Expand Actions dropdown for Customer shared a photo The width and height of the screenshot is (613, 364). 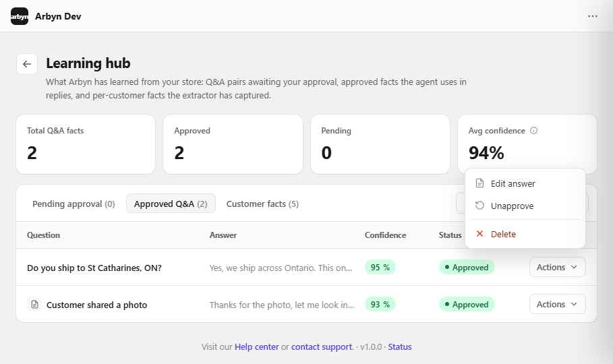[558, 304]
